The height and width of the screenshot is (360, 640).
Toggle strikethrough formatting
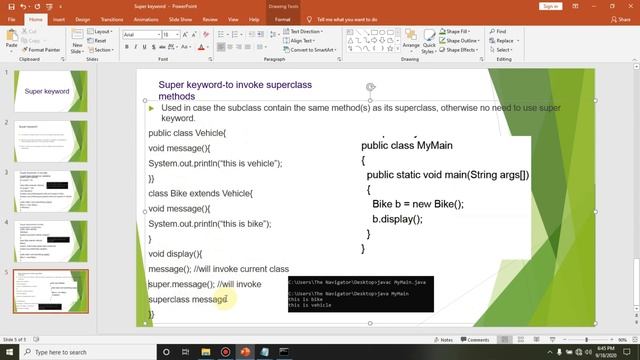[162, 47]
